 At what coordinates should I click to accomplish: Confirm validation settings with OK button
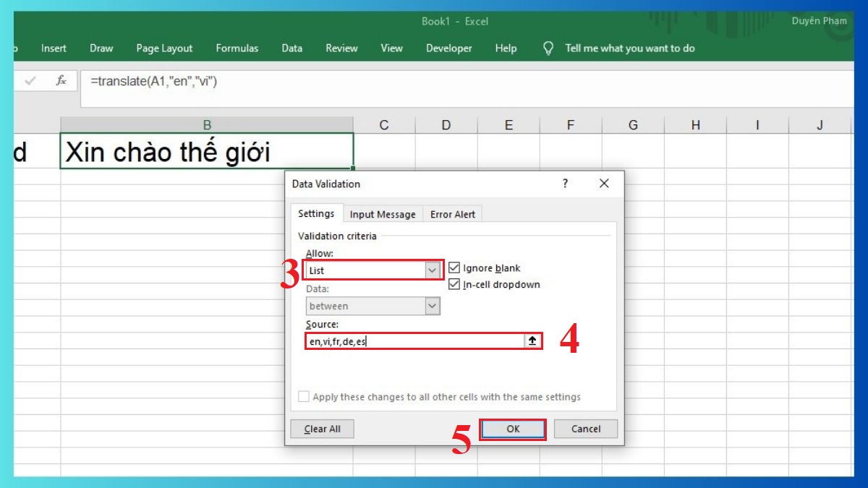tap(512, 429)
